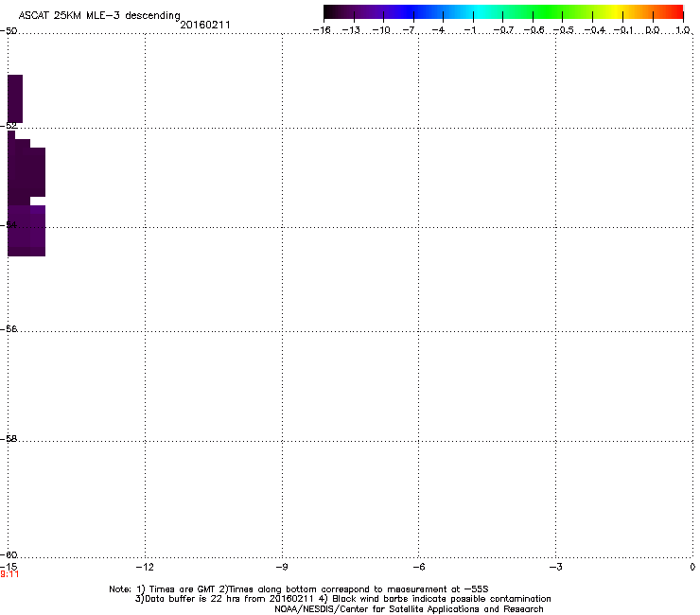Click the longitude axis label -6

pyautogui.click(x=418, y=567)
